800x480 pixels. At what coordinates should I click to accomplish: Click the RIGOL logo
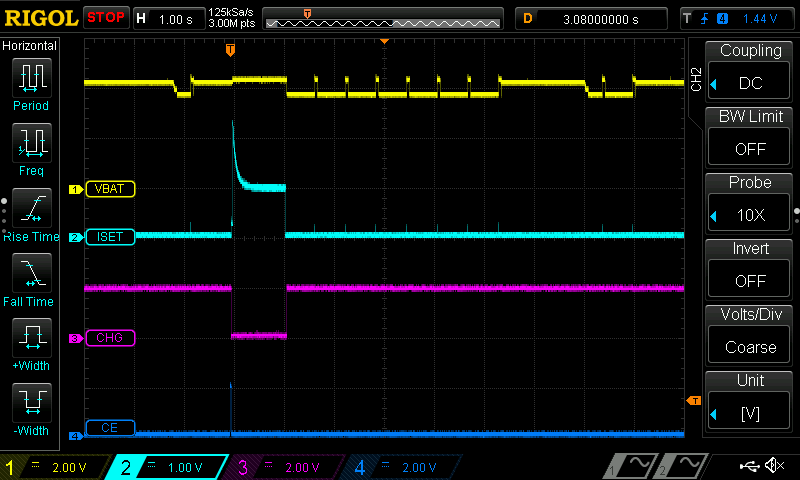[41, 18]
